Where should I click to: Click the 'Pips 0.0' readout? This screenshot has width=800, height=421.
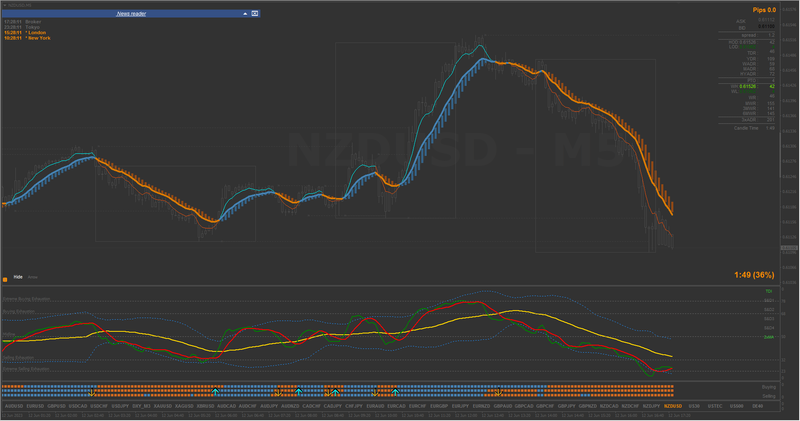[x=764, y=10]
